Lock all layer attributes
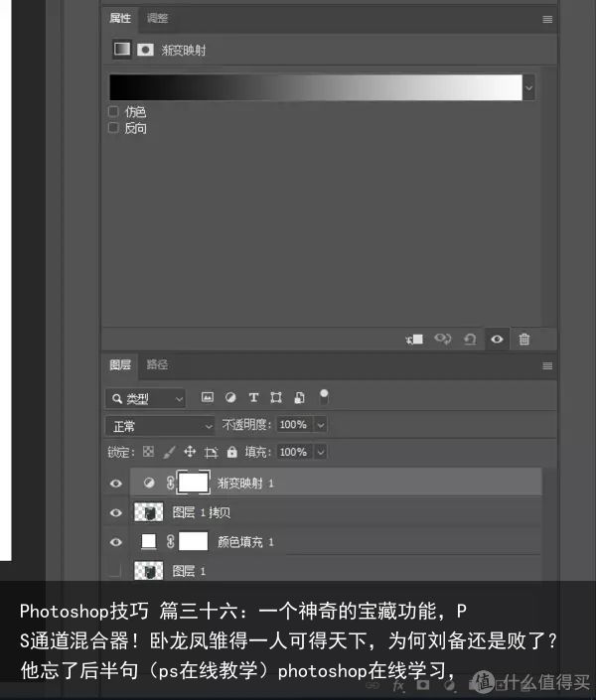 click(231, 452)
